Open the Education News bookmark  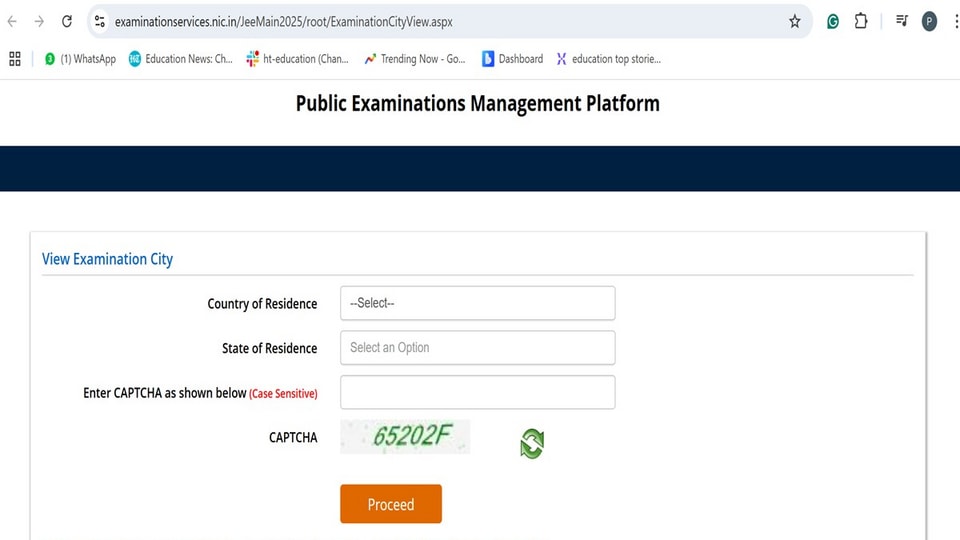pos(181,59)
